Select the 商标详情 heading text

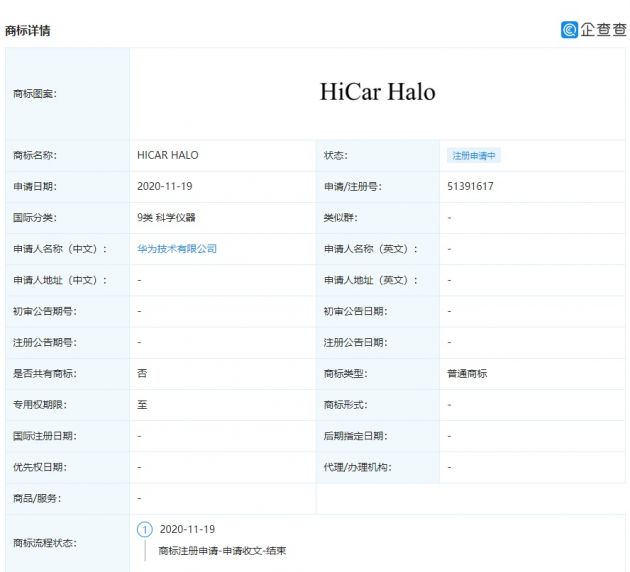(x=28, y=31)
